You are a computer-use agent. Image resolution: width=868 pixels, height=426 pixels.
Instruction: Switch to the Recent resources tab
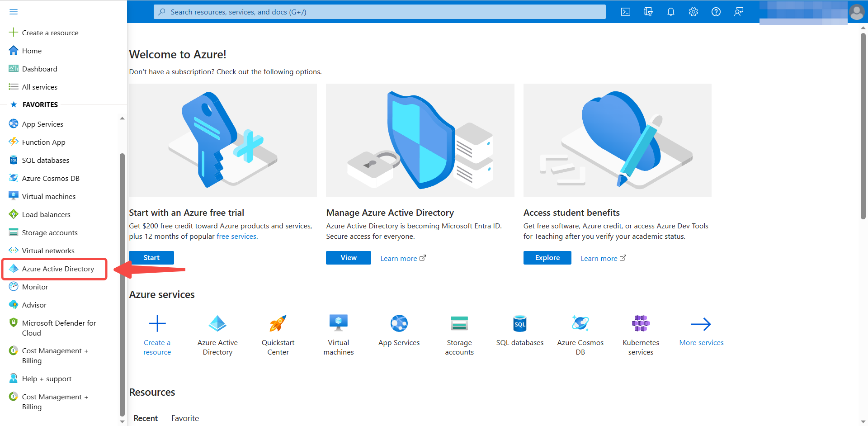pos(146,418)
